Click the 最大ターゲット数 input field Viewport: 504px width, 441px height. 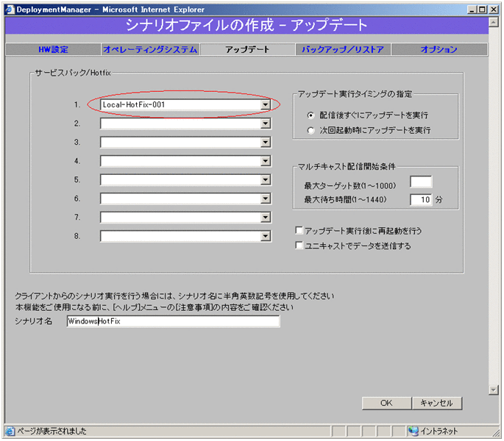(x=421, y=182)
